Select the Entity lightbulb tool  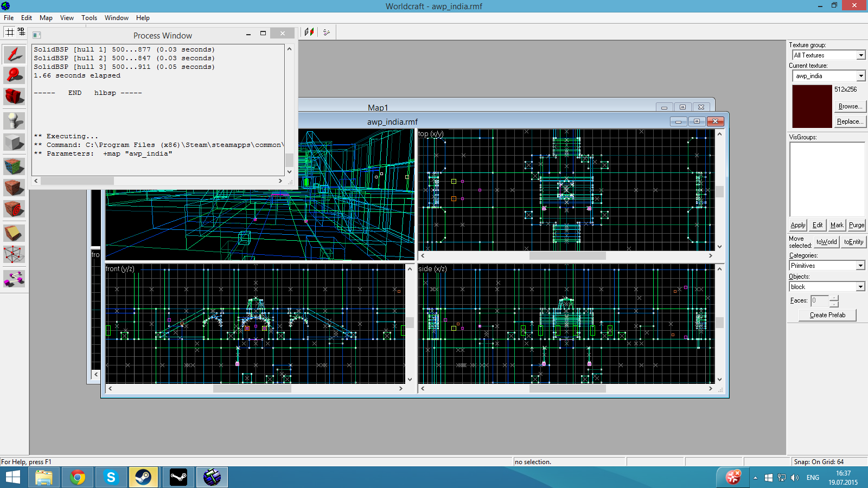click(x=14, y=121)
